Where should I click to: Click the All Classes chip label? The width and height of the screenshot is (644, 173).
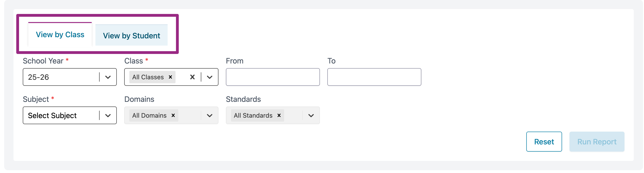click(148, 77)
